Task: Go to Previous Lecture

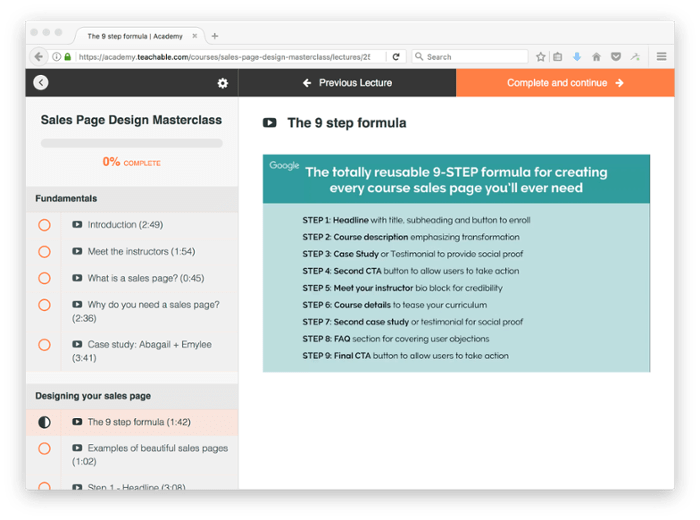Action: point(347,83)
